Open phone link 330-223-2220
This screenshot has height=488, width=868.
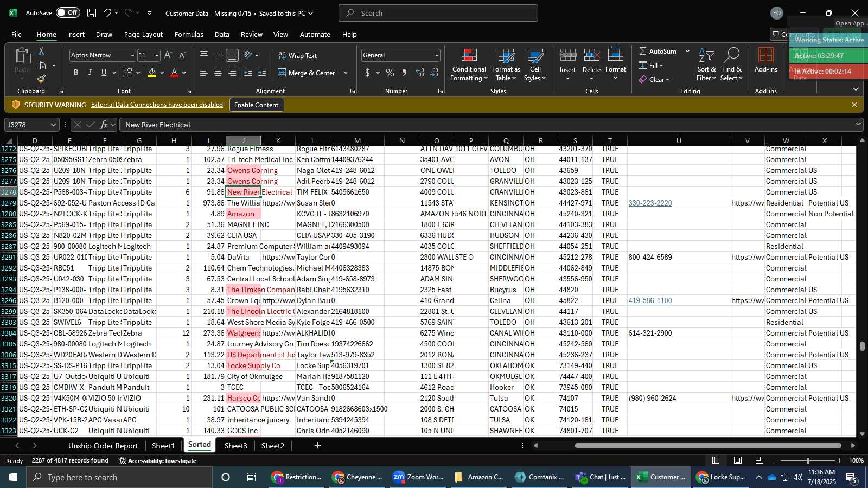click(650, 203)
